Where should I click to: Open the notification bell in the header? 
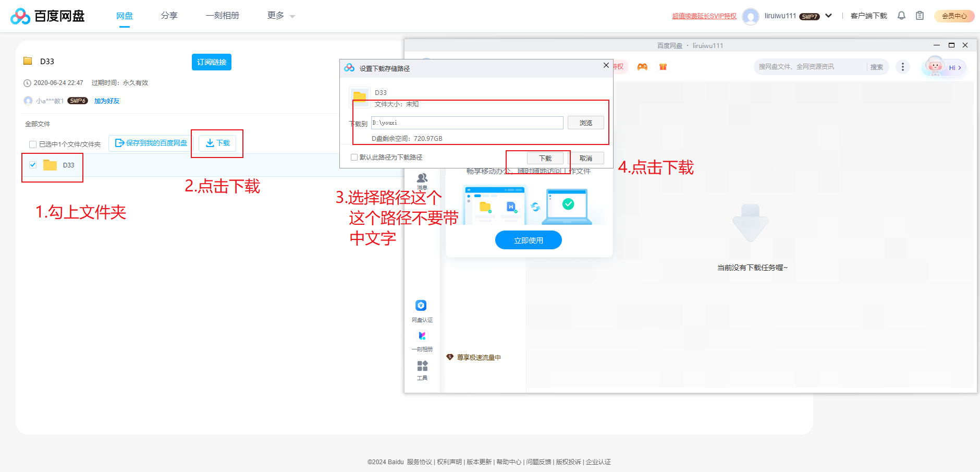(901, 16)
